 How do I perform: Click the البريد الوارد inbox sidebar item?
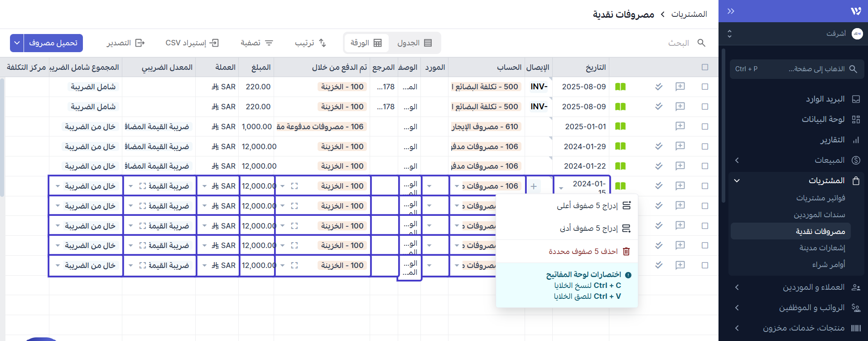[825, 99]
